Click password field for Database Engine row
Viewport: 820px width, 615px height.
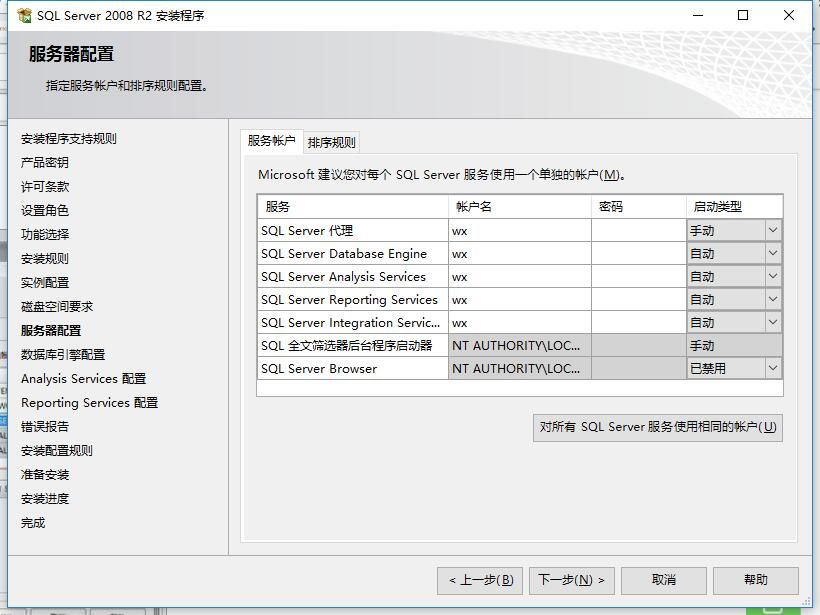639,253
